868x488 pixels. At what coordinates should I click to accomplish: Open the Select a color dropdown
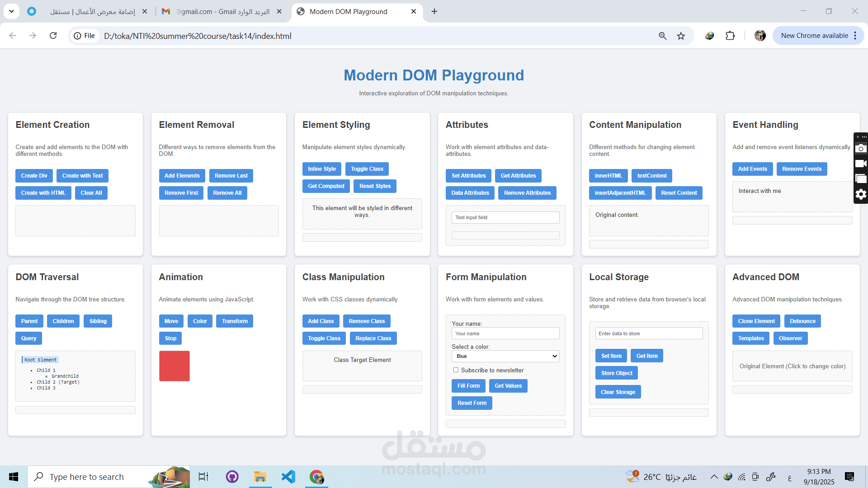coord(505,356)
